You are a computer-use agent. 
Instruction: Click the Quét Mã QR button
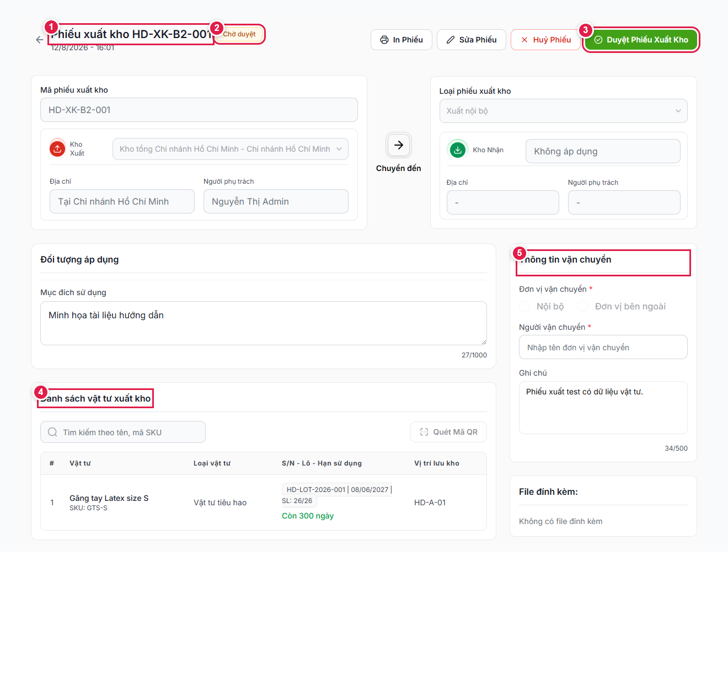(x=448, y=432)
